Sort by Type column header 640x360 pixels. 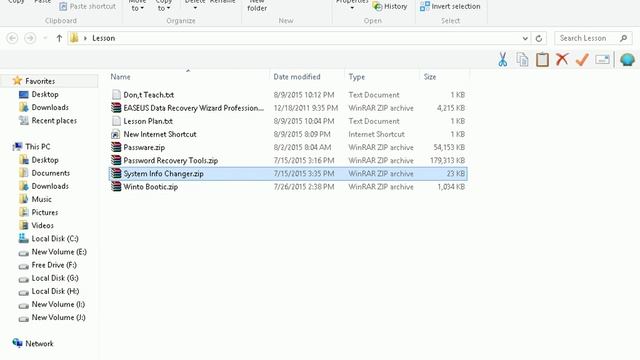coord(356,77)
